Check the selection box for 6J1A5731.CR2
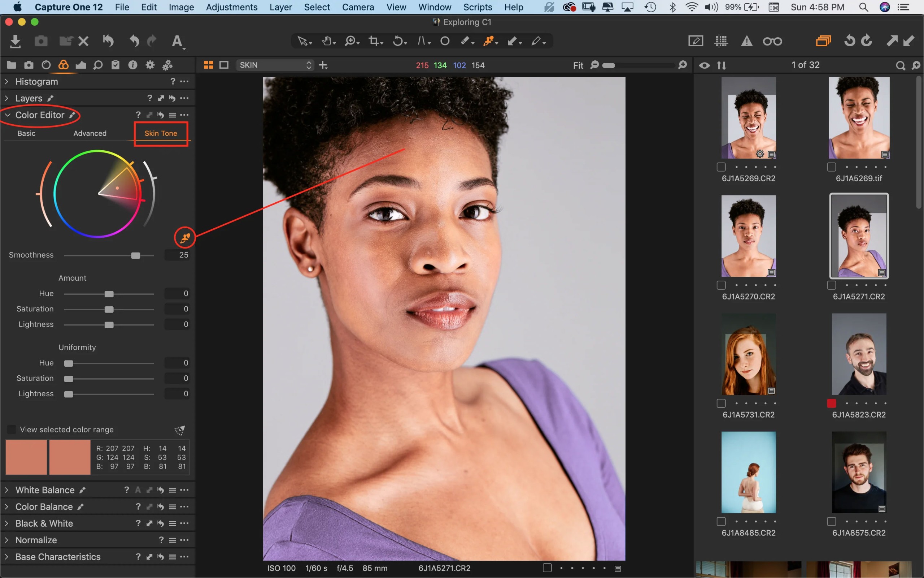The width and height of the screenshot is (924, 578). click(x=721, y=403)
